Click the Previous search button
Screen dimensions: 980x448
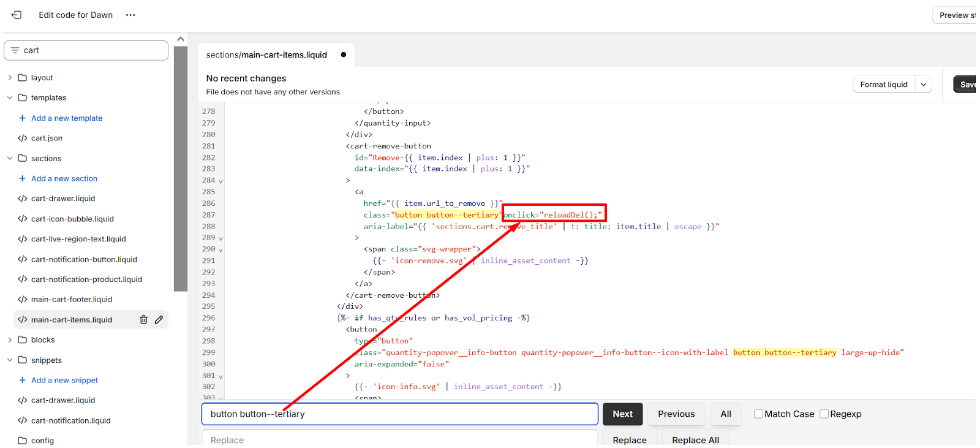676,414
